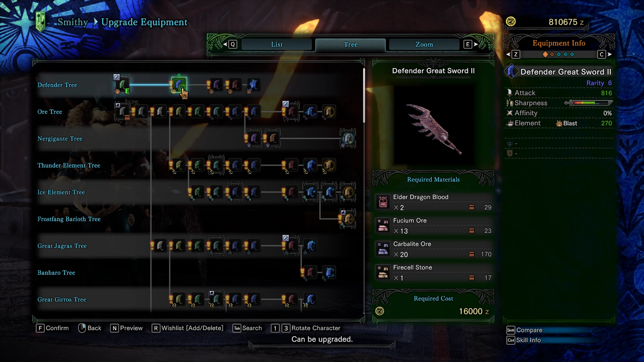The height and width of the screenshot is (362, 644).
Task: Select the first Great Jagras Tree weapon
Action: click(160, 246)
